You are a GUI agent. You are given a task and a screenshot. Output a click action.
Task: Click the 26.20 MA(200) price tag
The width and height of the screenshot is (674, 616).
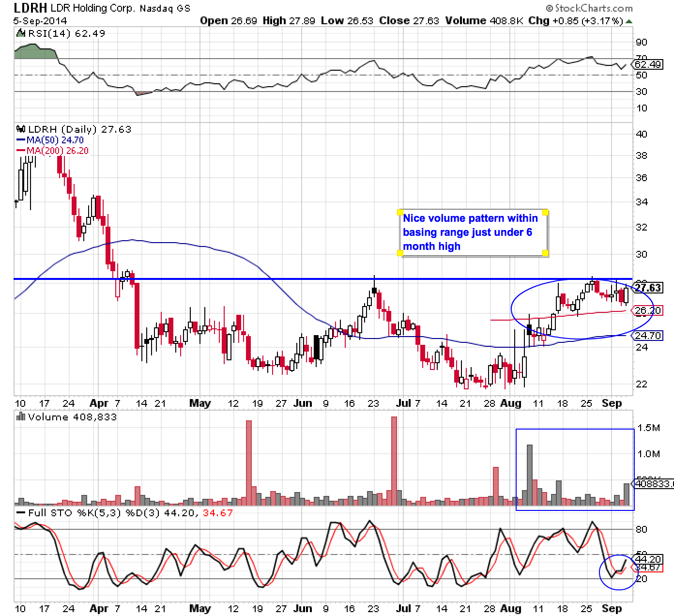tap(647, 310)
